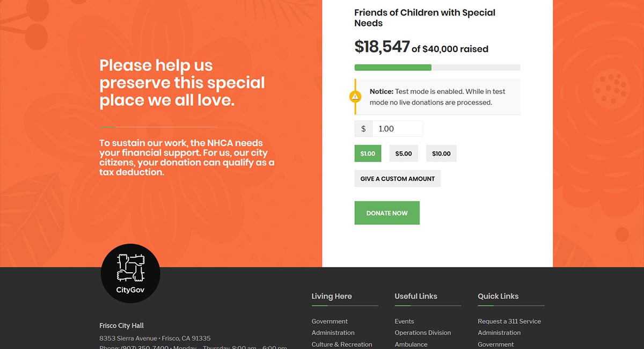644x349 pixels.
Task: Click the yellow warning notice icon
Action: tap(355, 97)
